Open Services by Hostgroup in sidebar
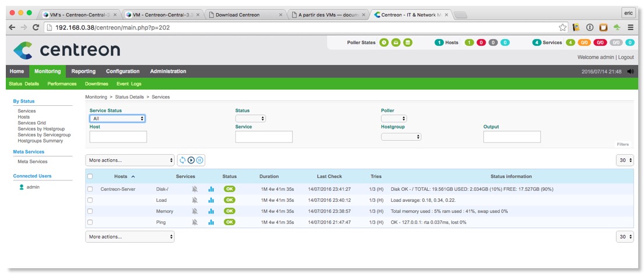Screen dimensions: 644x274 41,129
